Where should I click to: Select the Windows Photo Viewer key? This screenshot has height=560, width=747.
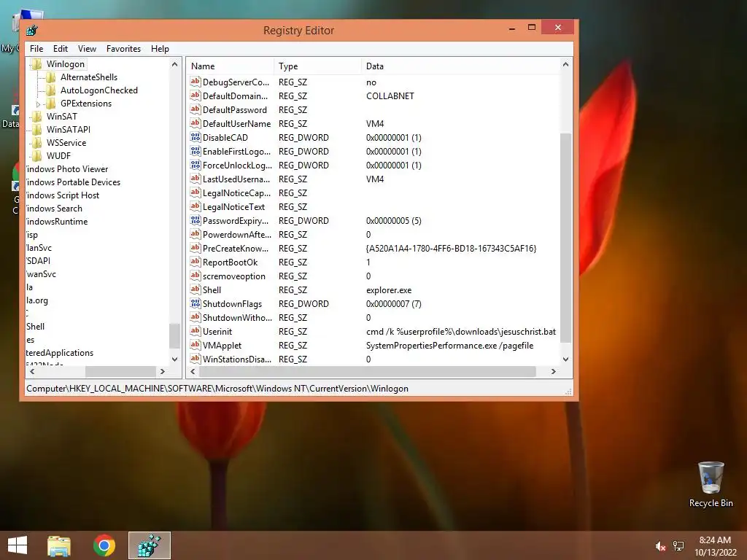(x=67, y=169)
